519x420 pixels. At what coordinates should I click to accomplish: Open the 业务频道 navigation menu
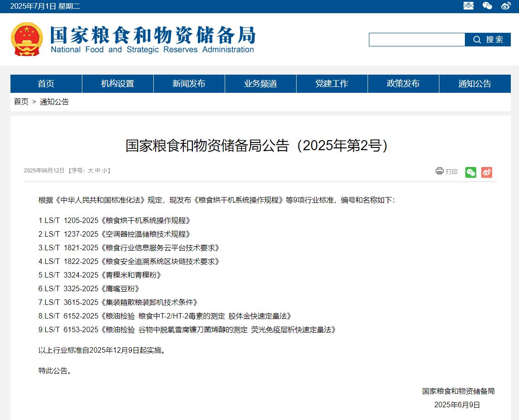tap(260, 84)
